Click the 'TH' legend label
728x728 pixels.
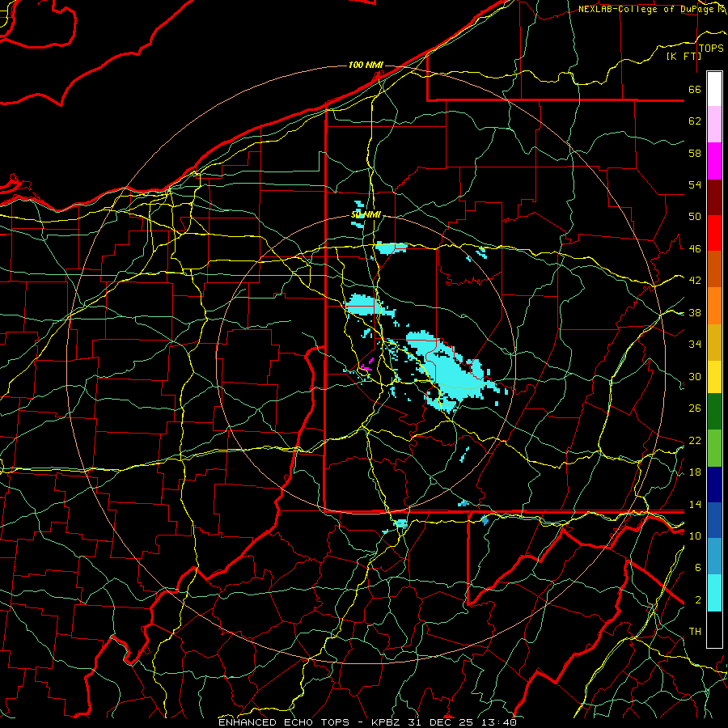pos(695,632)
